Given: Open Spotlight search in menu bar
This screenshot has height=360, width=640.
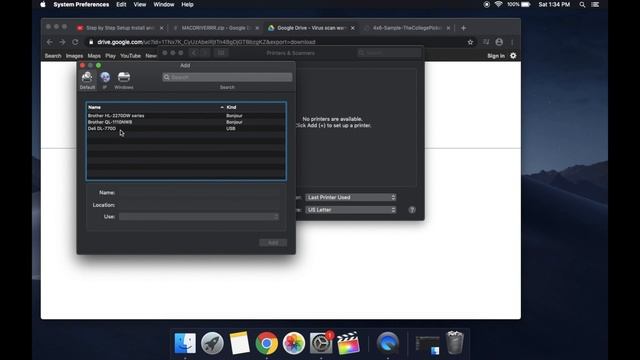Looking at the screenshot, I should coord(582,4).
